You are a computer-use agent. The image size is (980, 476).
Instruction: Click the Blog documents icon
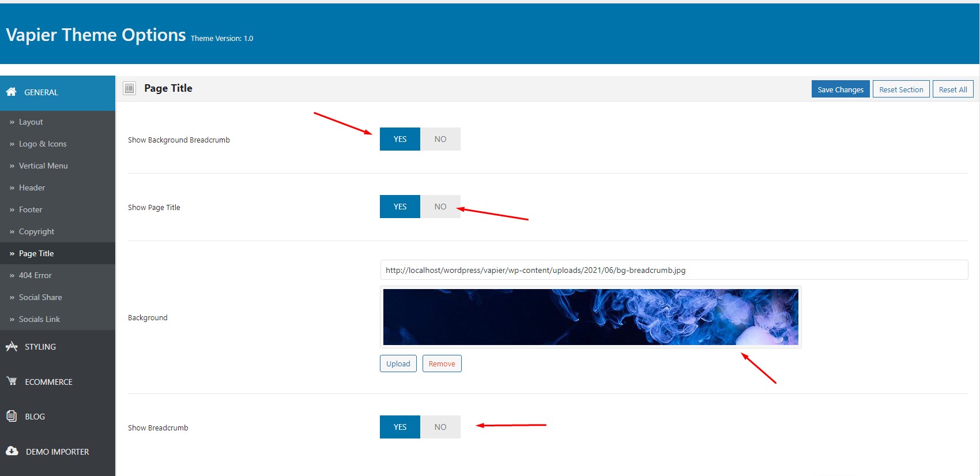click(12, 416)
